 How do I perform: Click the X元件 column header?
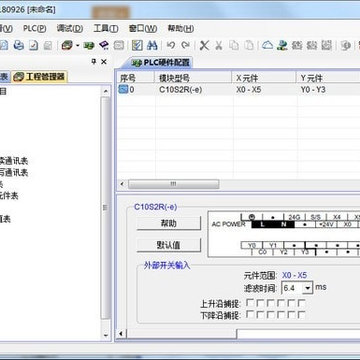point(264,78)
